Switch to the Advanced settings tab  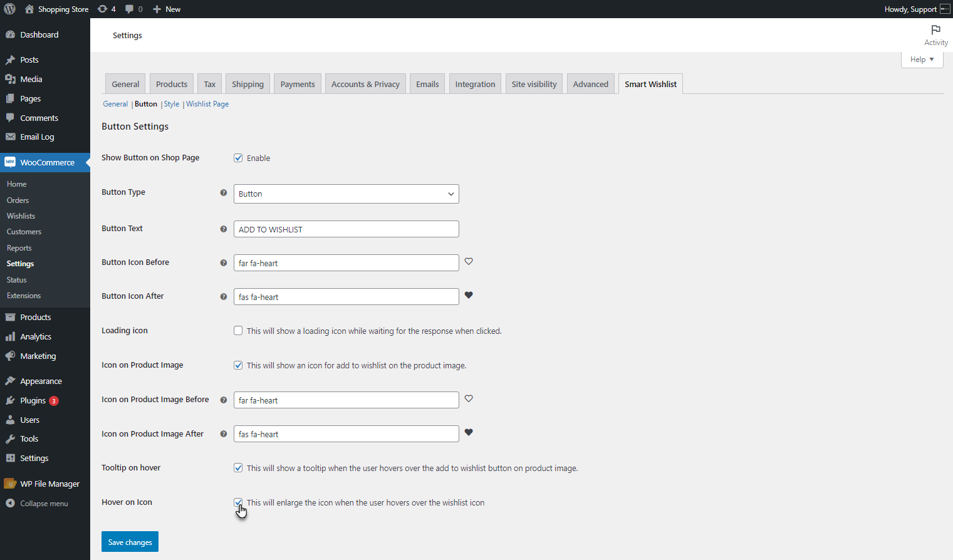[x=590, y=84]
